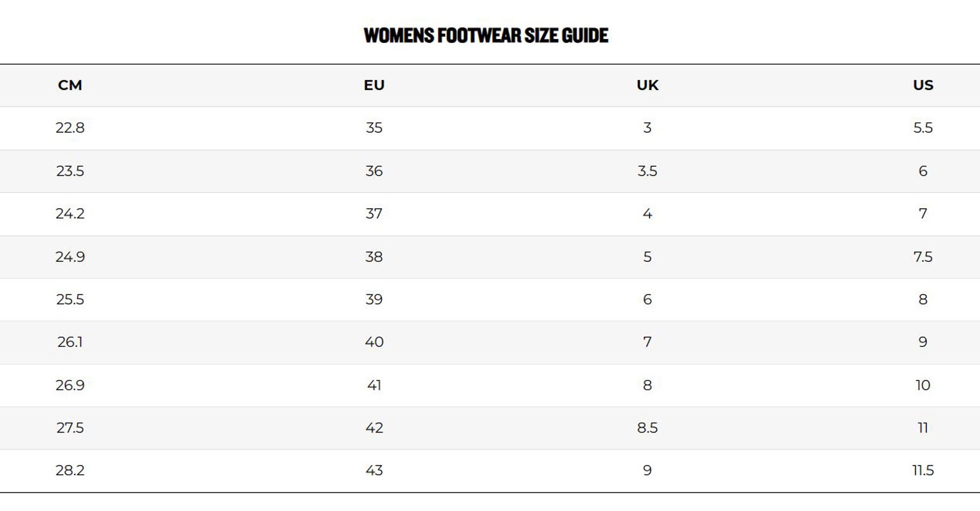Select the CM column header
This screenshot has height=511, width=980.
[x=70, y=85]
